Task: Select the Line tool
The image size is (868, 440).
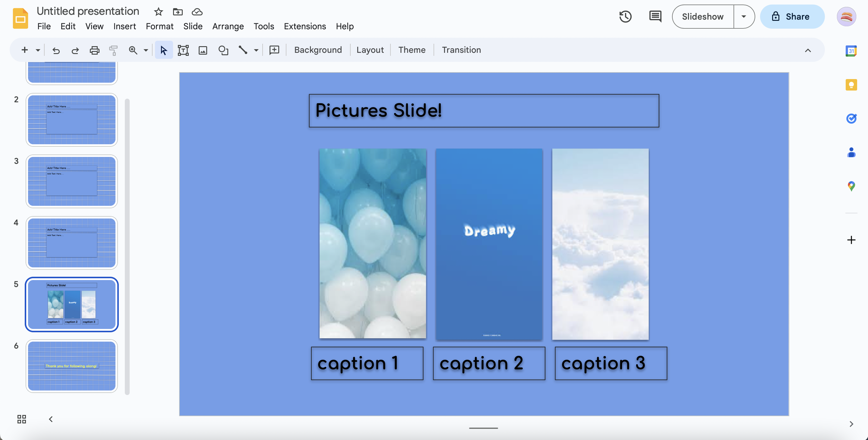Action: (x=243, y=50)
